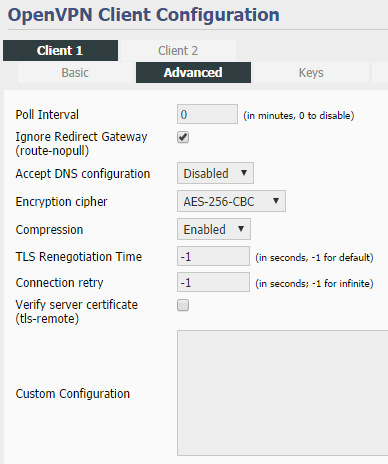Click the partially visible tab after Keys

click(380, 73)
